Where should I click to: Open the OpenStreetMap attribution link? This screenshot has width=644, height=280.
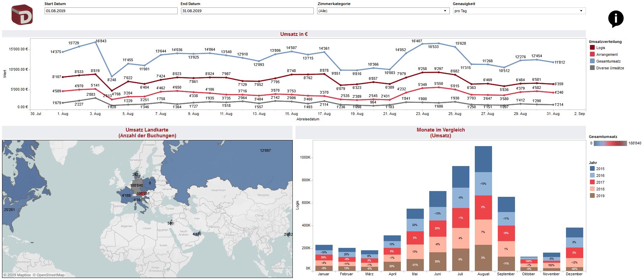tap(50, 275)
